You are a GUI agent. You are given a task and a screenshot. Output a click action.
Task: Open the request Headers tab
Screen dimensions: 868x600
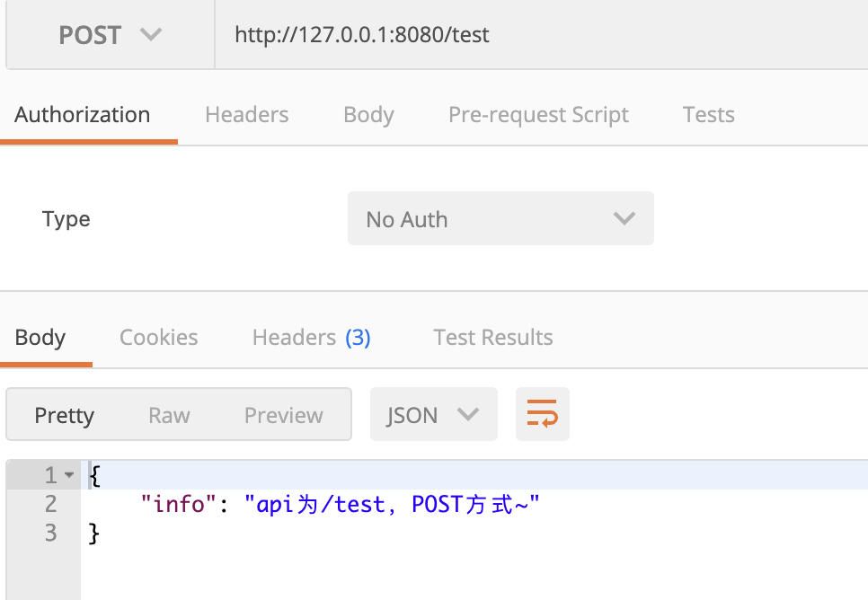point(247,115)
